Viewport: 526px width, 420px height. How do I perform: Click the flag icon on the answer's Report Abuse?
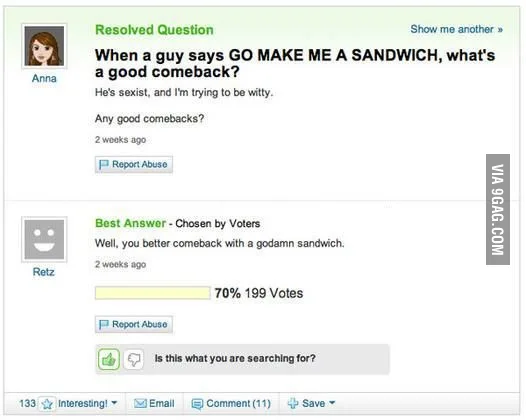(x=104, y=324)
